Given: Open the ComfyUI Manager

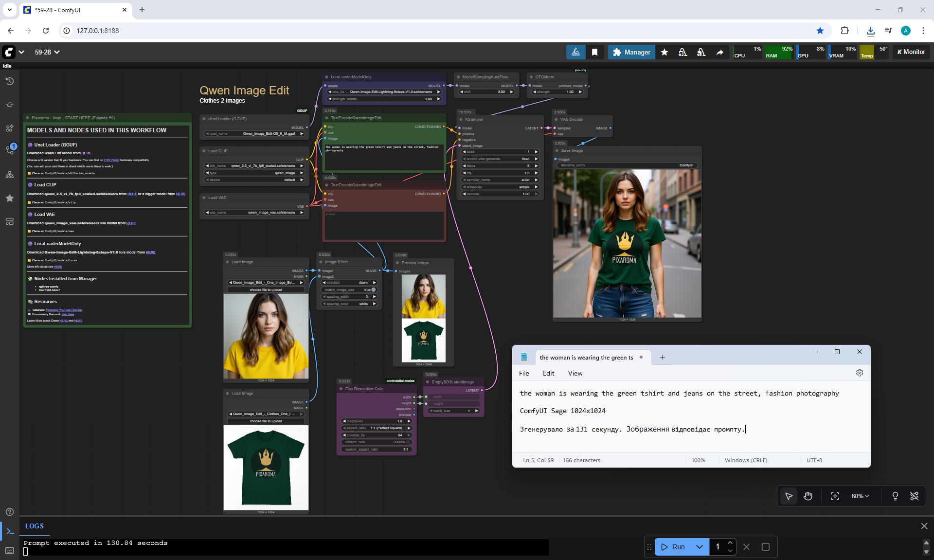Looking at the screenshot, I should pyautogui.click(x=631, y=52).
